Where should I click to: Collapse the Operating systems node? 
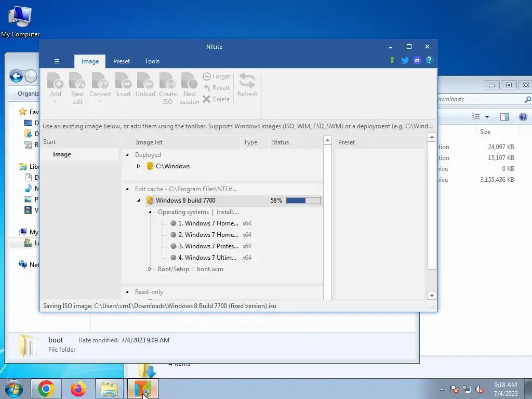pos(150,212)
